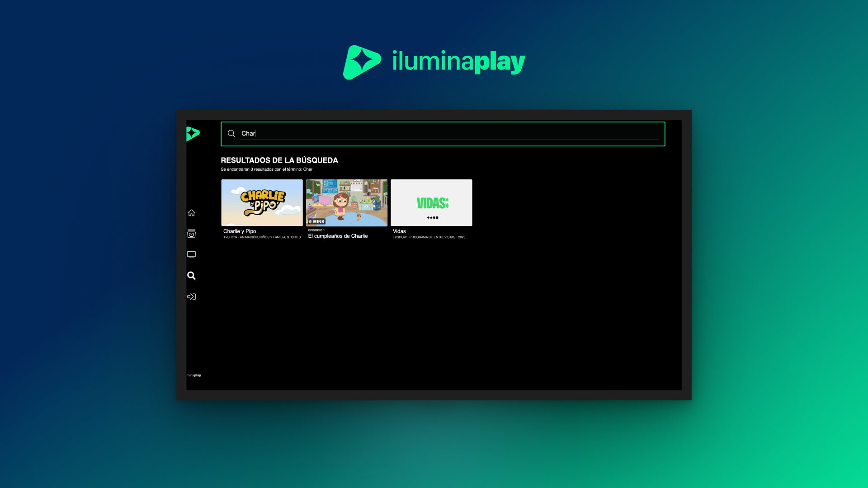This screenshot has height=488, width=868.
Task: Open the TV screen icon in the sidebar
Action: (x=191, y=255)
